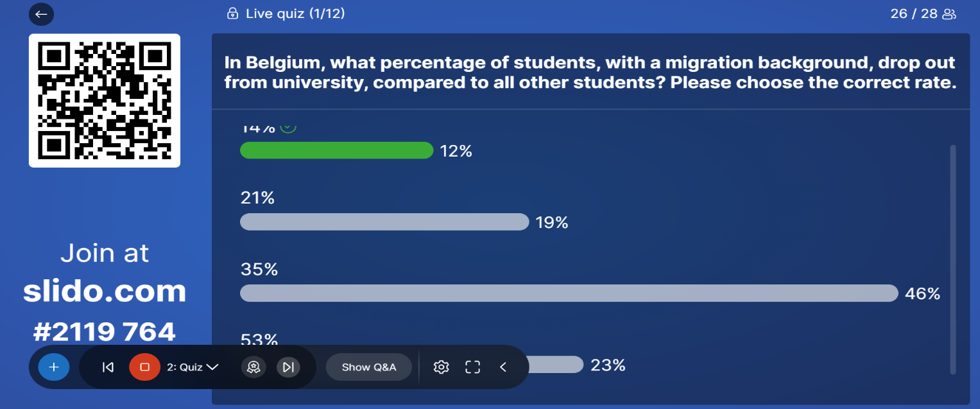Toggle fullscreen mode
Viewport: 980px width, 409px height.
point(473,367)
